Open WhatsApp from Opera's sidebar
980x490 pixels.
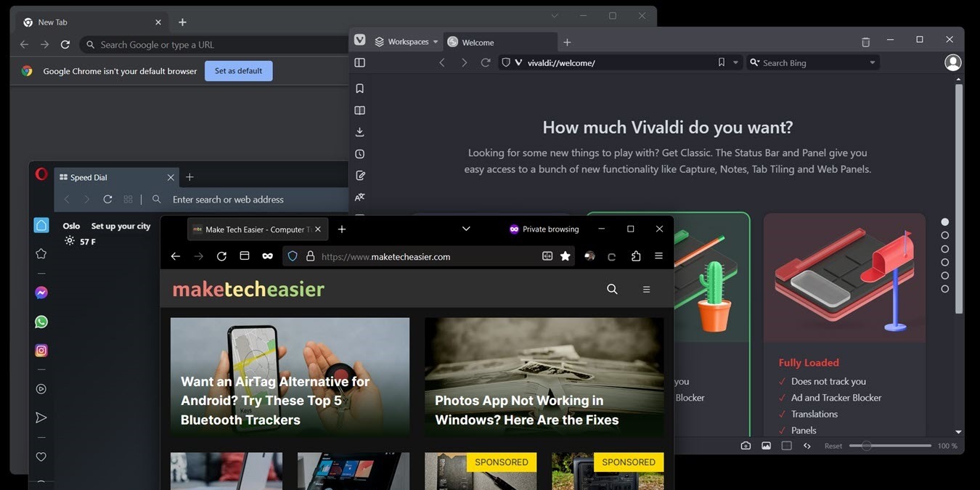(x=41, y=321)
